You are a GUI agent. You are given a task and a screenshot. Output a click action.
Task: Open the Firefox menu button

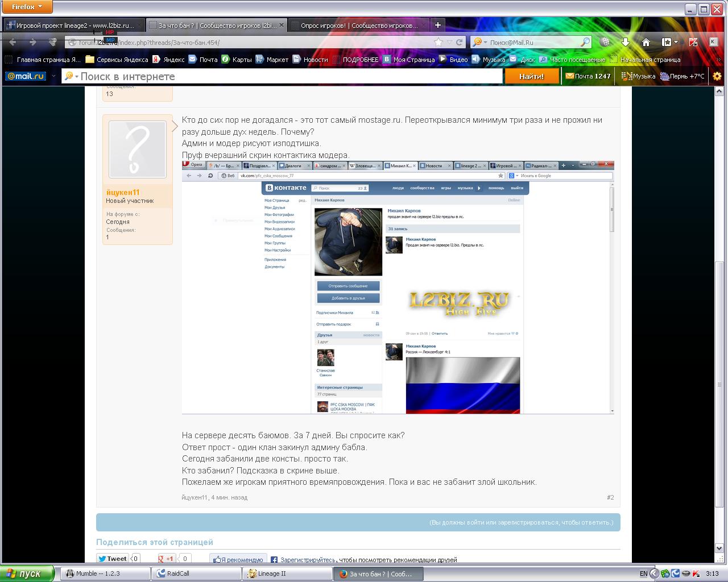27,7
